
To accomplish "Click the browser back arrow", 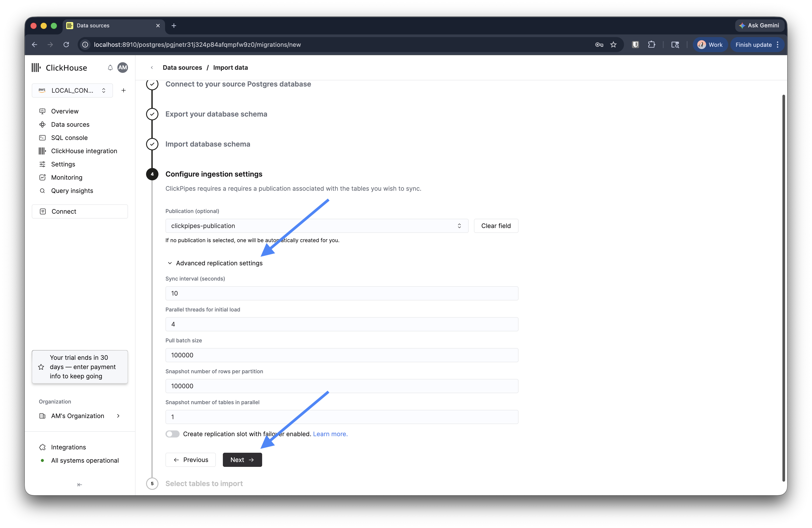I will [x=34, y=45].
